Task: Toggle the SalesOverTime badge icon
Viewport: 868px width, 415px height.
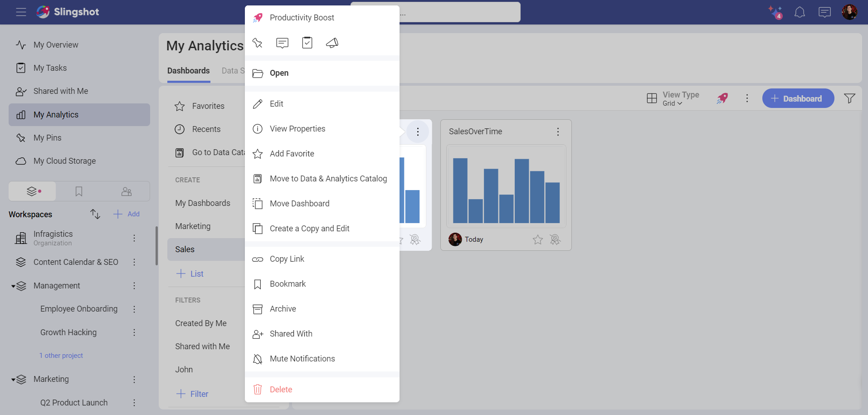Action: tap(555, 239)
